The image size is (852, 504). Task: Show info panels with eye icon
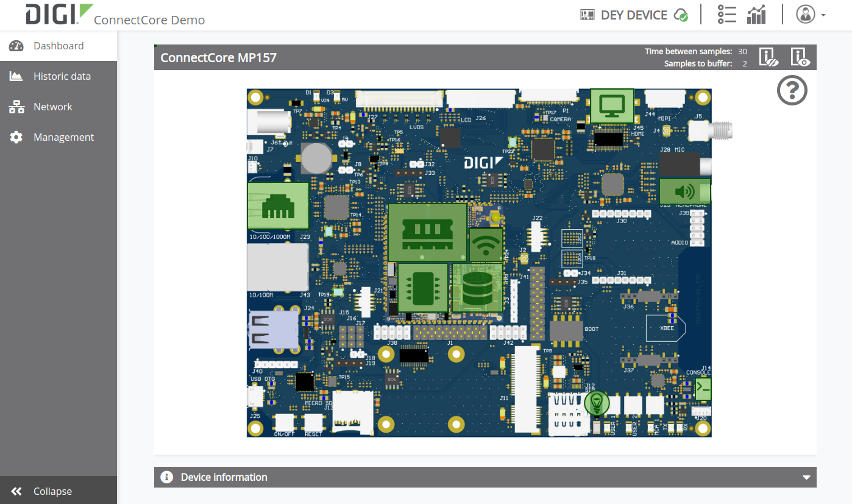(x=801, y=57)
